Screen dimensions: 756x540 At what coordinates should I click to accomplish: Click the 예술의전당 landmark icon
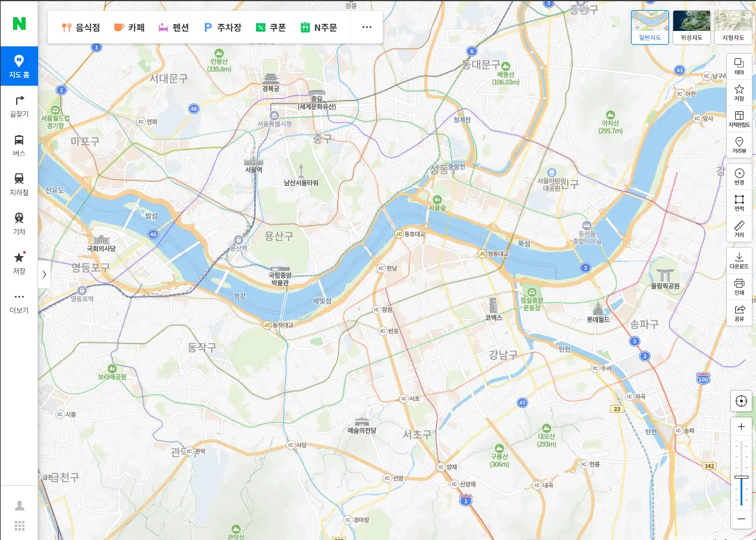click(362, 421)
